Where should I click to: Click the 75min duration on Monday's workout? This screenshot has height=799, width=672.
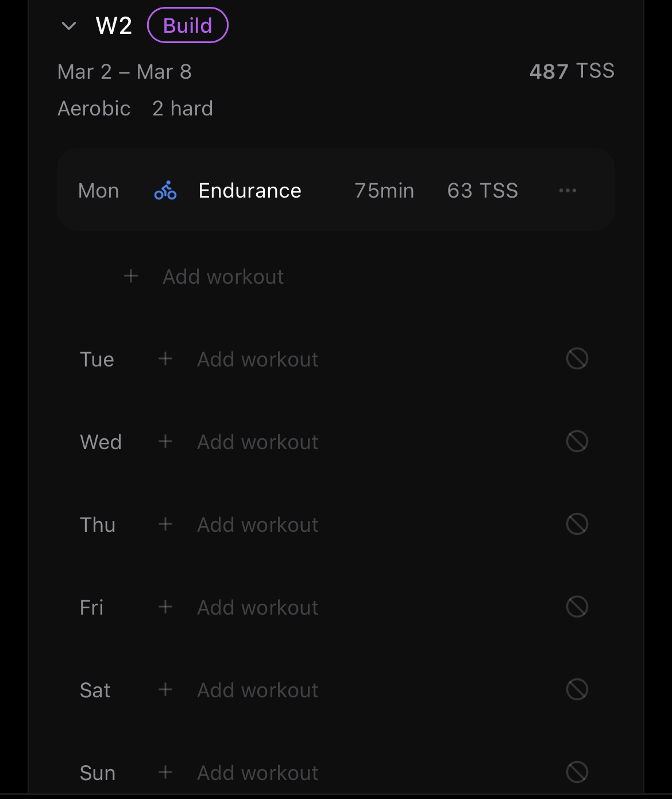(384, 191)
